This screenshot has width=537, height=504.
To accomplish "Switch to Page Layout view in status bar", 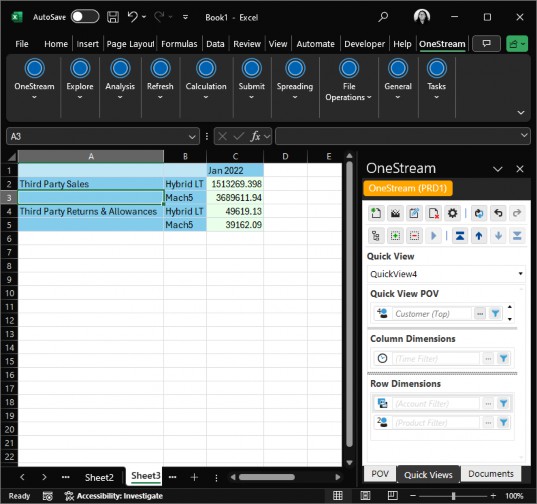I will [x=365, y=495].
